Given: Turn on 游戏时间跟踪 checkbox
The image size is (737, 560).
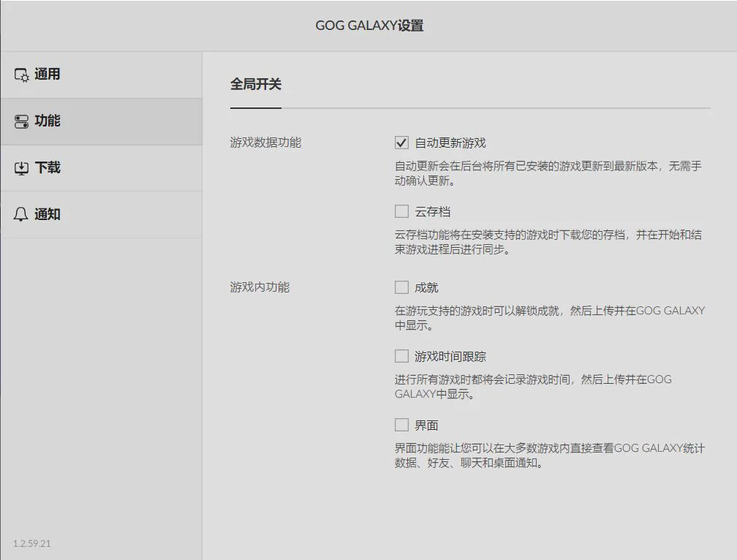Looking at the screenshot, I should 401,356.
